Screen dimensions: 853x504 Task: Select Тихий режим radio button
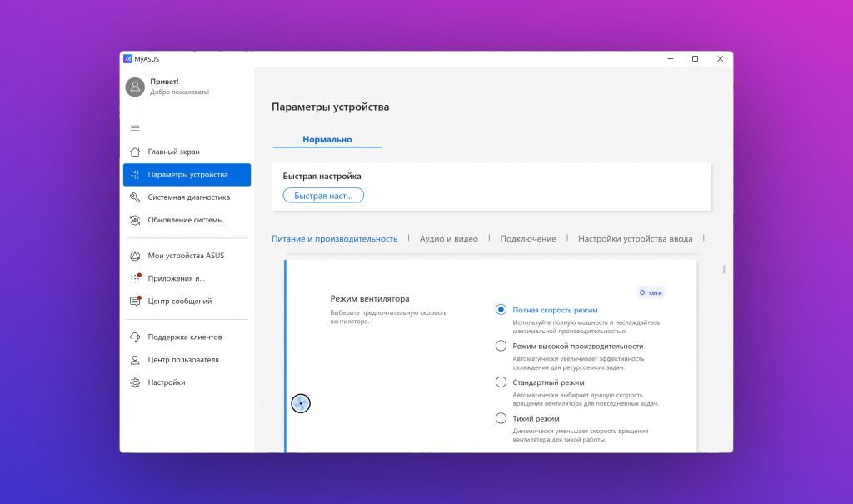pos(501,418)
